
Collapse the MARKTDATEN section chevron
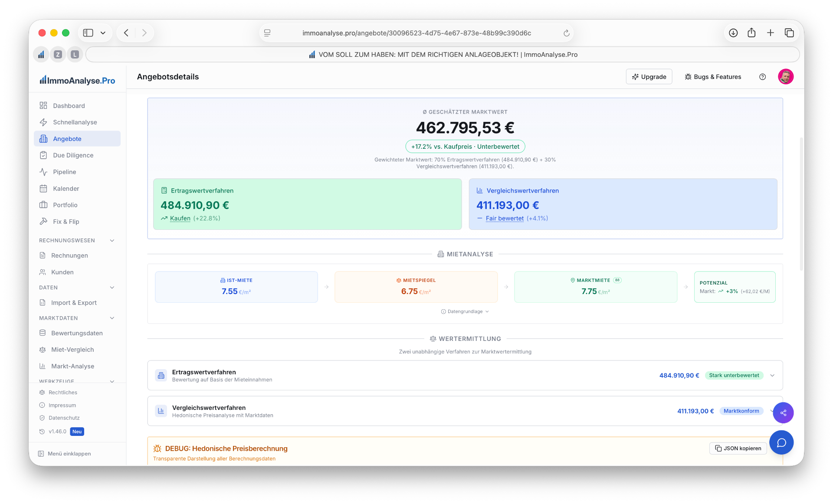click(x=112, y=318)
